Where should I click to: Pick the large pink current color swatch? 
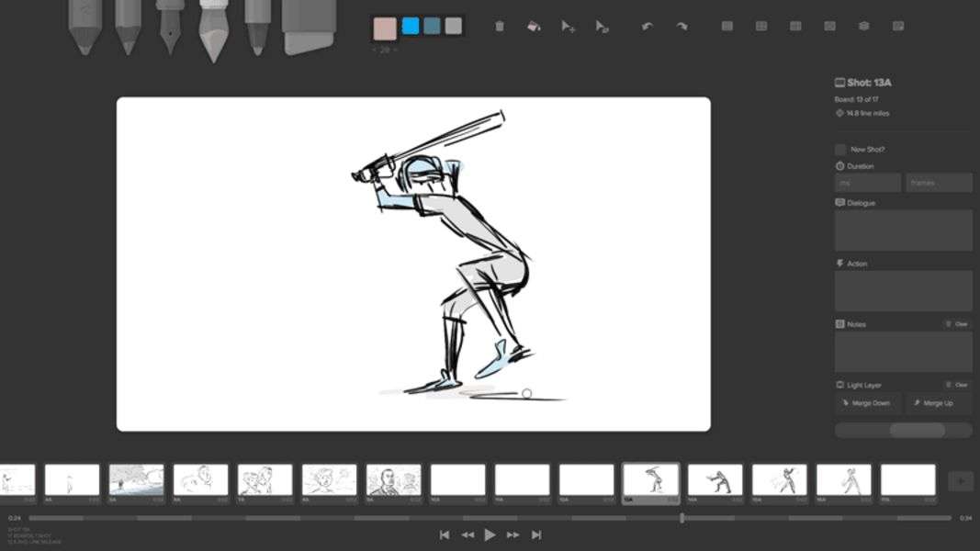click(385, 28)
